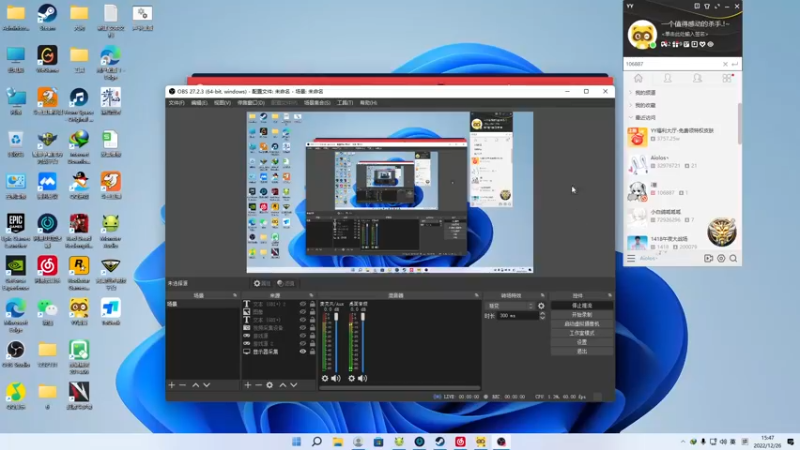Screen dimensions: 800x450
Task: Open the Edit menu in OBS
Action: (x=199, y=103)
